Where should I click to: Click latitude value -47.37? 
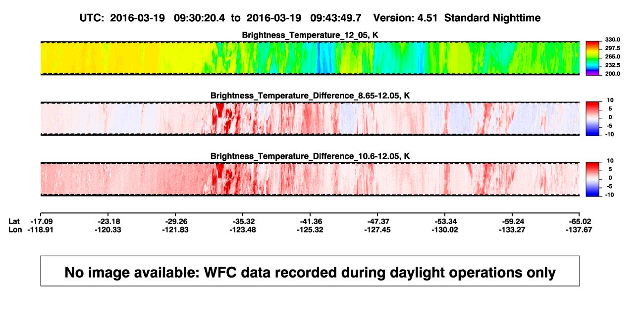pyautogui.click(x=377, y=221)
